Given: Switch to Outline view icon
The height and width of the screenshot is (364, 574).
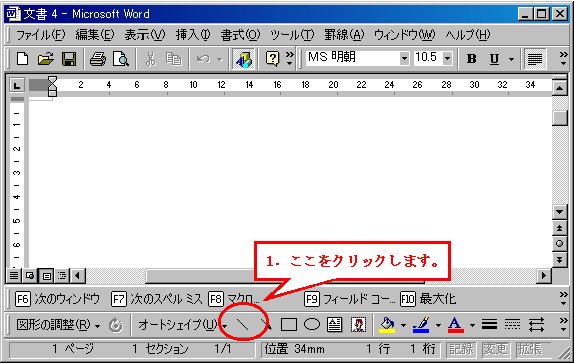Looking at the screenshot, I should point(63,275).
